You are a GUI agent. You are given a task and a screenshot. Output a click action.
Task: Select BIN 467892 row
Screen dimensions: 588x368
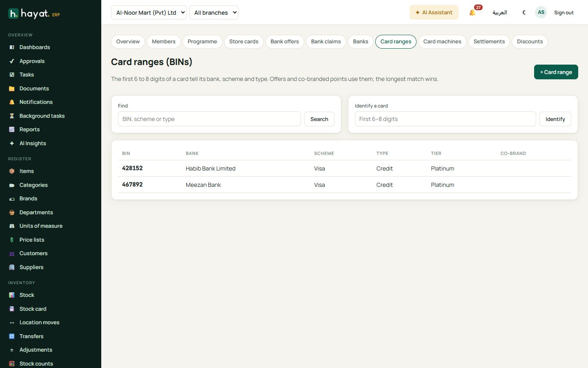[345, 185]
